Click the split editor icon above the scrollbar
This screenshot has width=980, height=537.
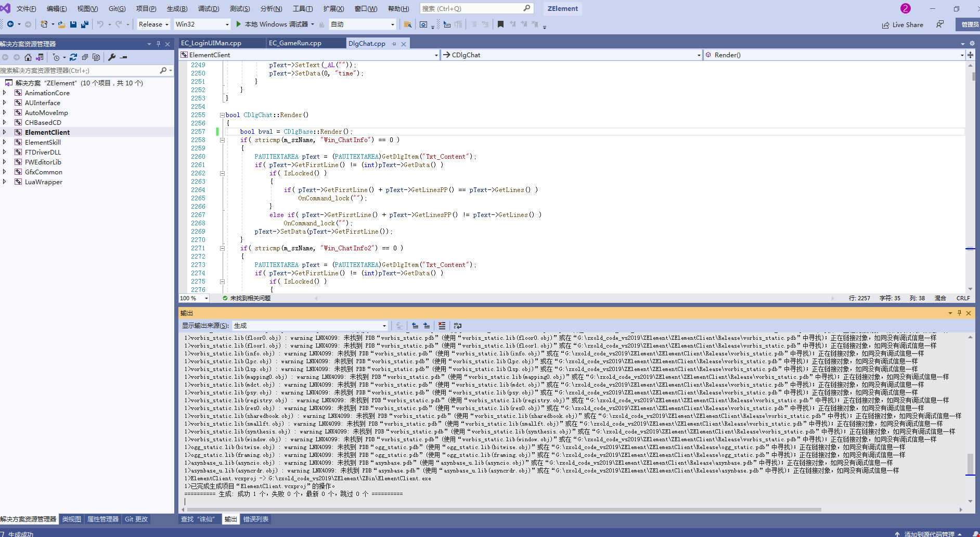[970, 55]
